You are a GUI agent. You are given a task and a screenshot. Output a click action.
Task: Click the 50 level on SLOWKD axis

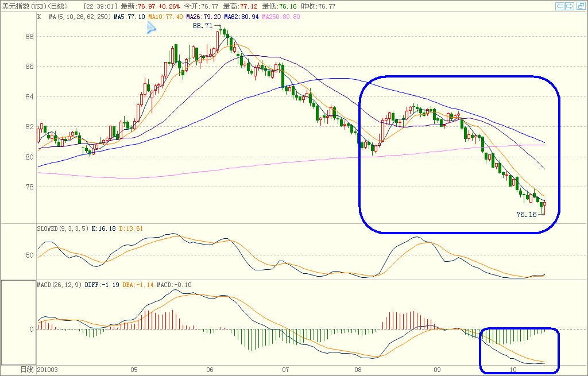pos(30,255)
